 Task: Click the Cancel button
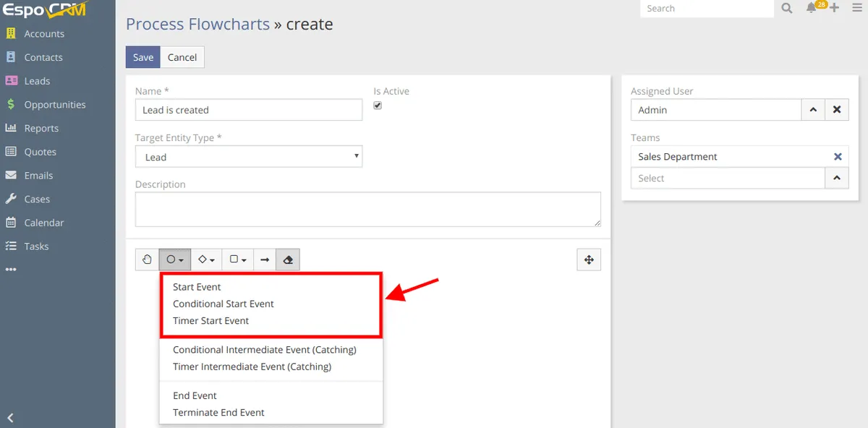click(x=182, y=57)
